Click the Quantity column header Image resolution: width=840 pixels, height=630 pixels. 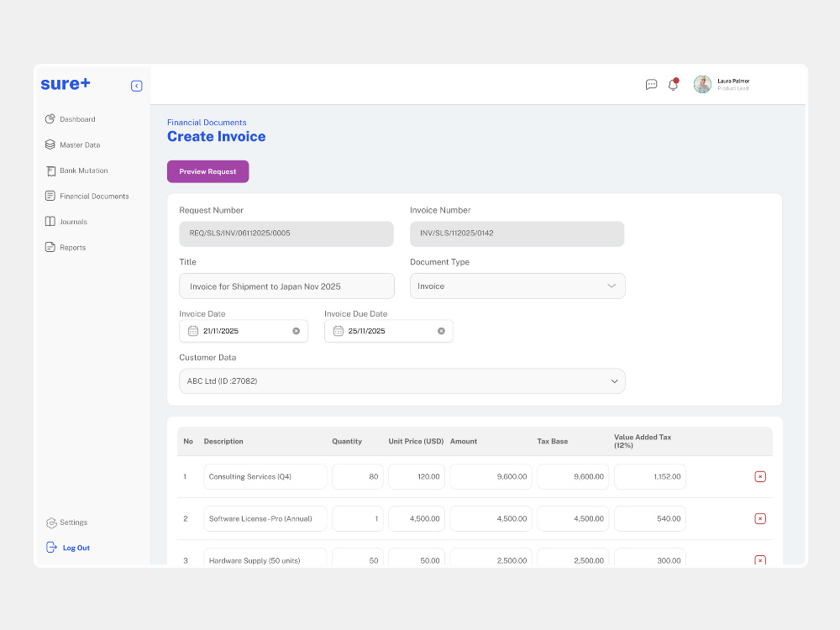(x=347, y=442)
